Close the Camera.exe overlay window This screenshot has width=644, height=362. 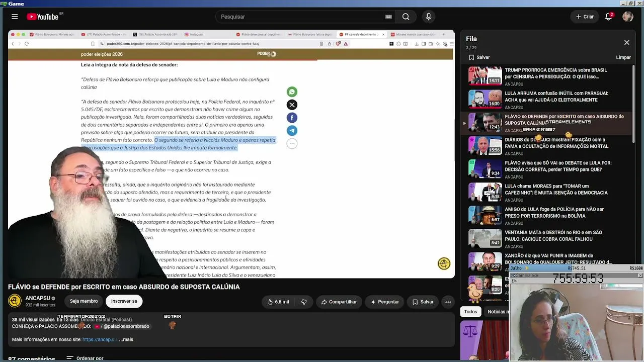click(640, 276)
